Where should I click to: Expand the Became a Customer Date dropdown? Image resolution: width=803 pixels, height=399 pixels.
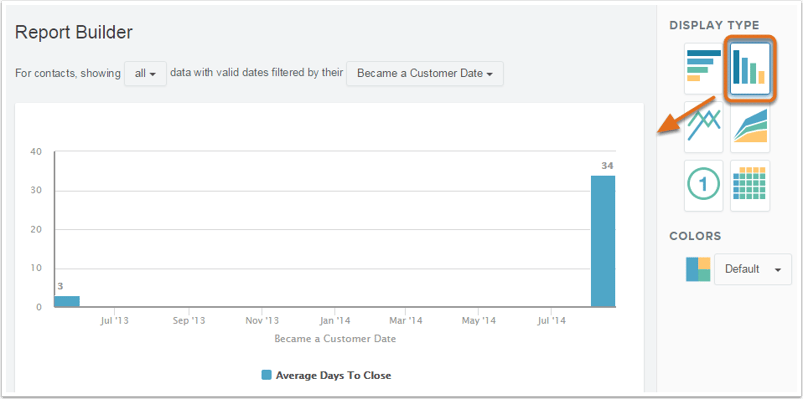click(x=425, y=74)
